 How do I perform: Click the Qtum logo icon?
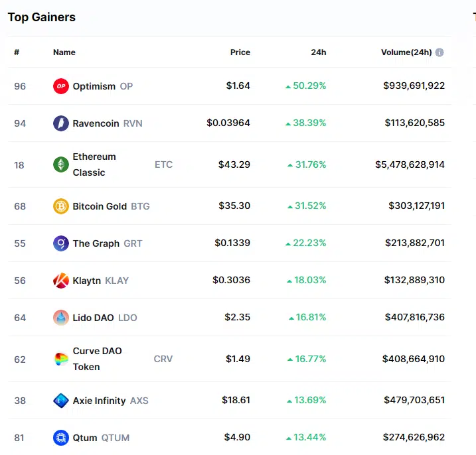click(x=61, y=438)
